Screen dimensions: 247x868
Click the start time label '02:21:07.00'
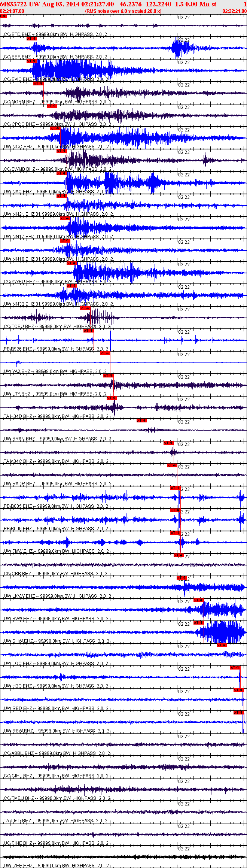pos(12,11)
